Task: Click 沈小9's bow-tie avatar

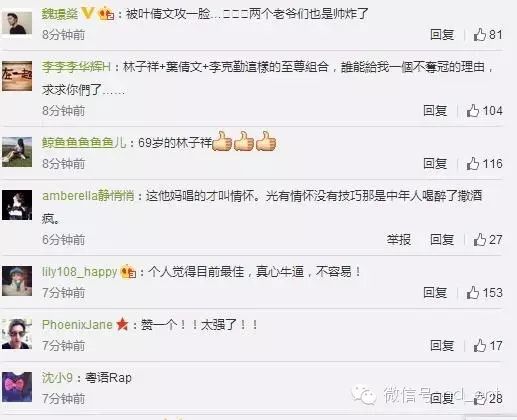Action: 17,387
